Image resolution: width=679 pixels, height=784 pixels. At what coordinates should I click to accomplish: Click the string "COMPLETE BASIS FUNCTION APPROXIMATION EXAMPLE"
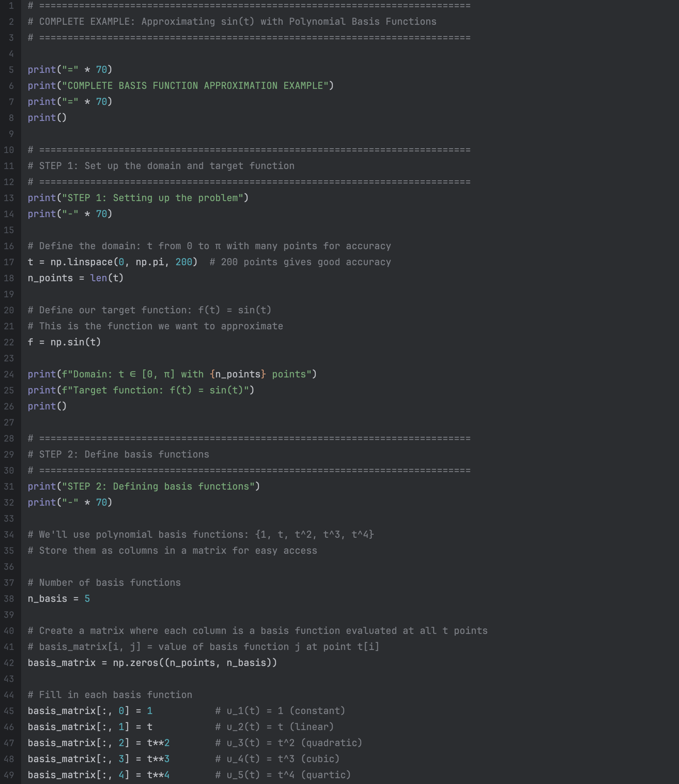coord(195,86)
